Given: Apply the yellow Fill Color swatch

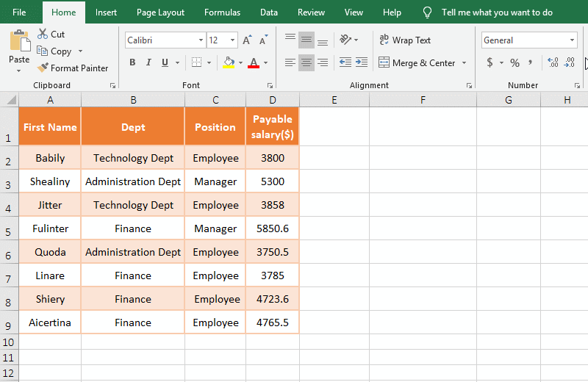Looking at the screenshot, I should coord(229,63).
